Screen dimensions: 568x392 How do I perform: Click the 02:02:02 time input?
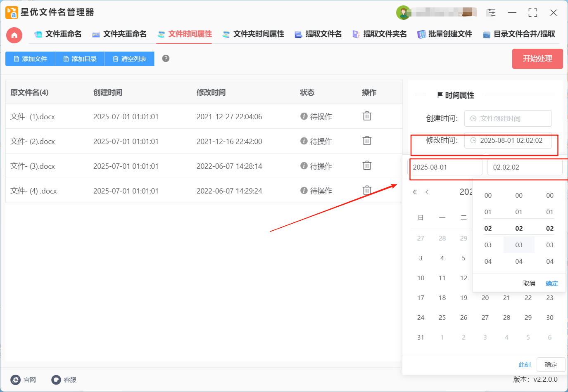pyautogui.click(x=525, y=167)
